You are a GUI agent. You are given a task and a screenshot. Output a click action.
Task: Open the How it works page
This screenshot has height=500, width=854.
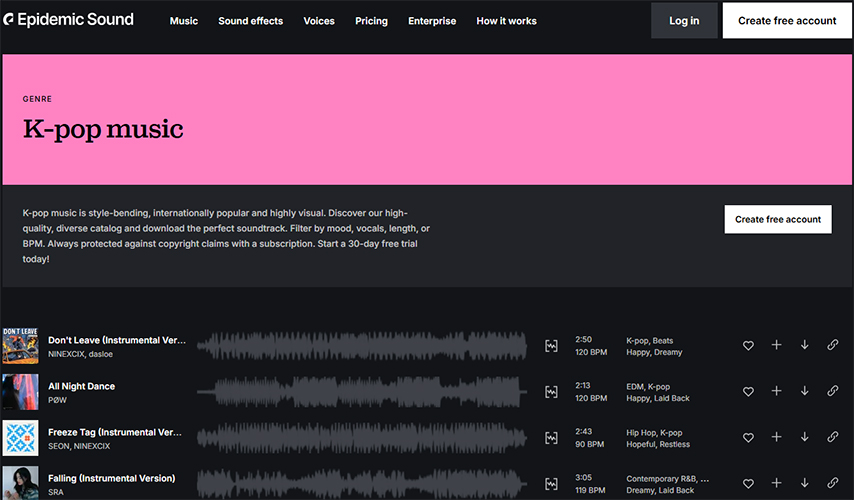point(507,21)
